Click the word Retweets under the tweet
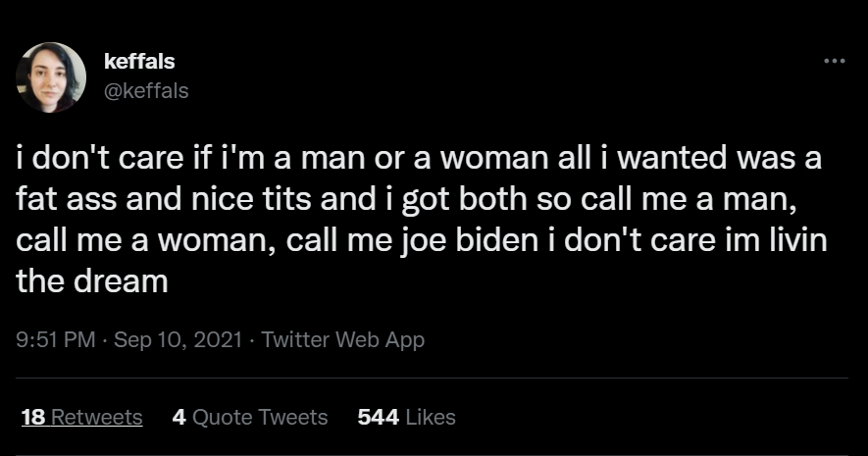This screenshot has height=456, width=868. tap(96, 417)
